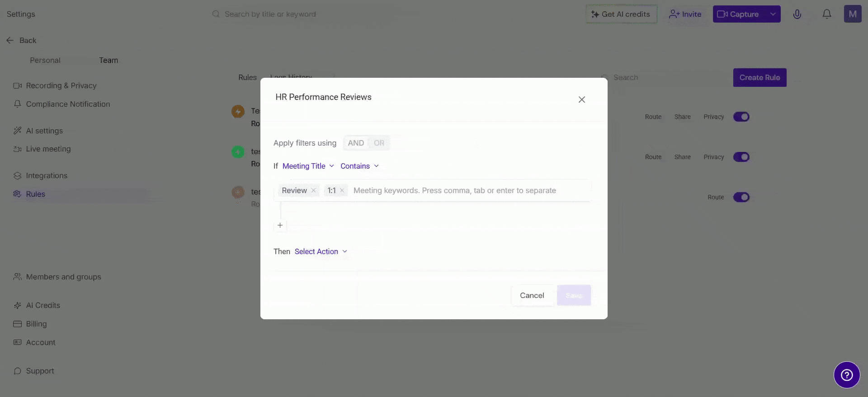Close the HR Performance Reviews dialog

pyautogui.click(x=581, y=99)
